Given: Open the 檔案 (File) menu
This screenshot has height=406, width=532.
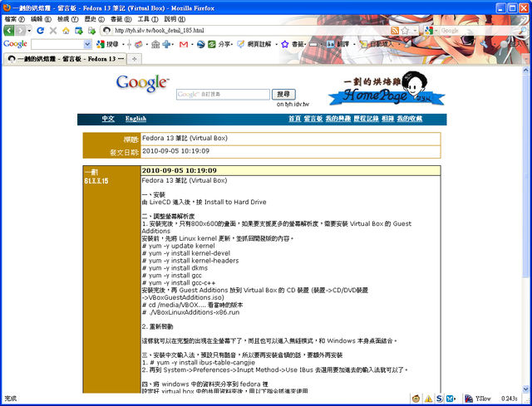Looking at the screenshot, I should (x=13, y=17).
